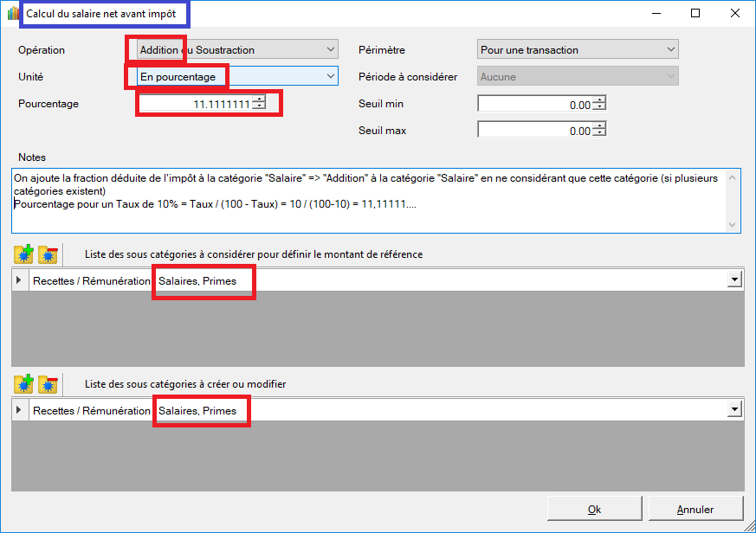Increase the Seuil max value with the up arrow
This screenshot has width=756, height=533.
click(598, 127)
